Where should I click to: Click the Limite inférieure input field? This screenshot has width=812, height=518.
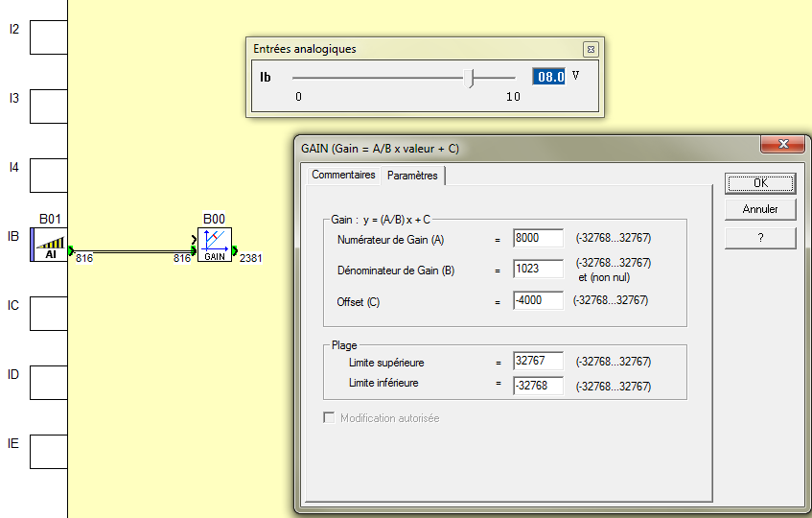[538, 386]
